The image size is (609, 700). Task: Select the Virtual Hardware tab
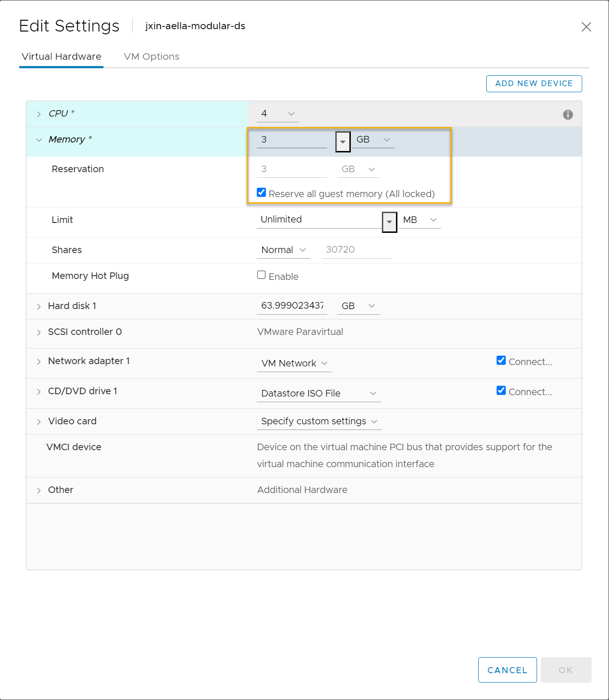[62, 57]
